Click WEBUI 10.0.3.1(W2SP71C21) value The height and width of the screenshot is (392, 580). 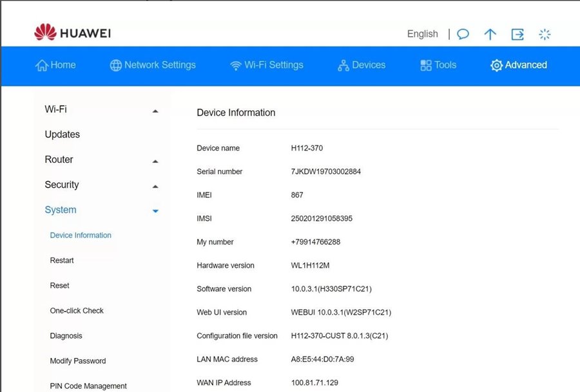pyautogui.click(x=341, y=312)
